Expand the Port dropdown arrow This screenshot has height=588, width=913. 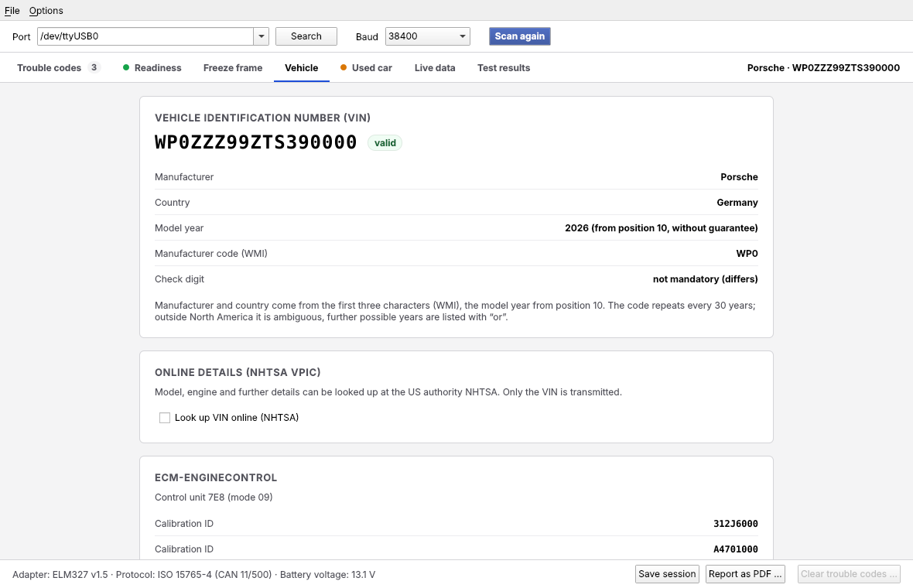[x=262, y=36]
